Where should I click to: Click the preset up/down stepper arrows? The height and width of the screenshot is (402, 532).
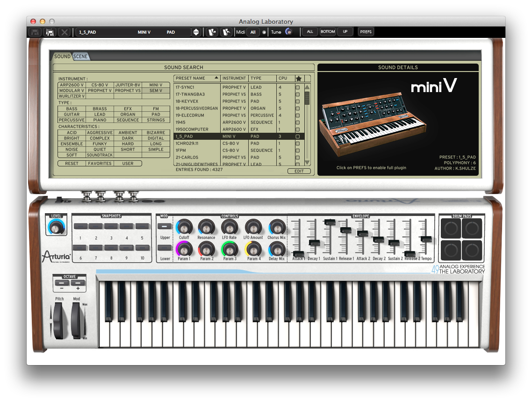[196, 32]
